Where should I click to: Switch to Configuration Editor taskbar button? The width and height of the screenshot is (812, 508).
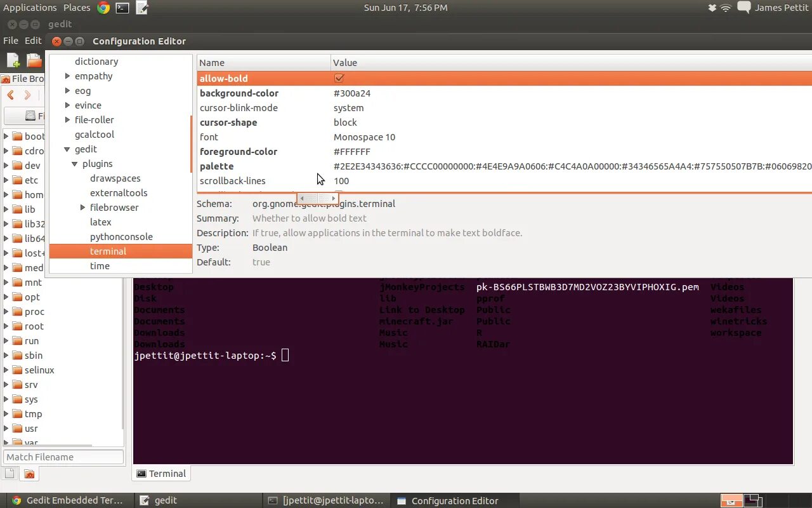point(454,500)
